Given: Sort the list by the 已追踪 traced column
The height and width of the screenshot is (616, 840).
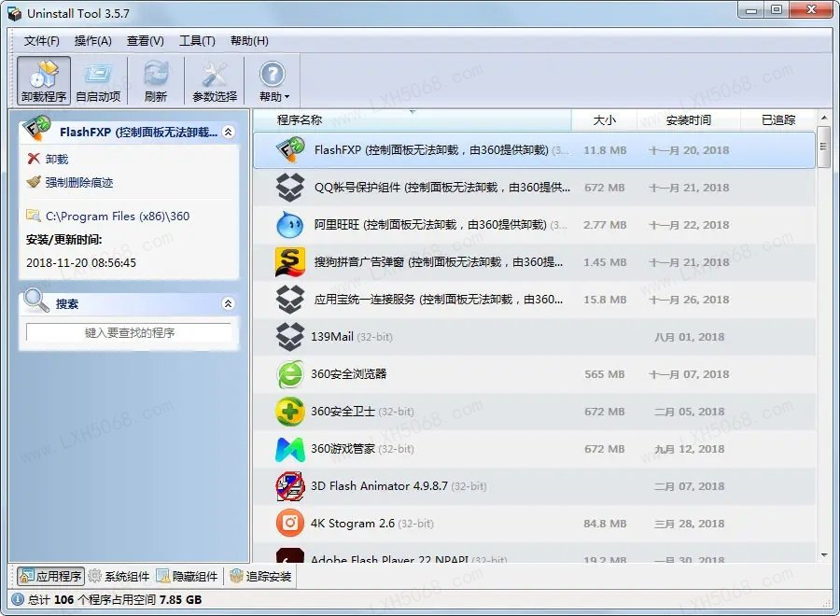Looking at the screenshot, I should 778,120.
